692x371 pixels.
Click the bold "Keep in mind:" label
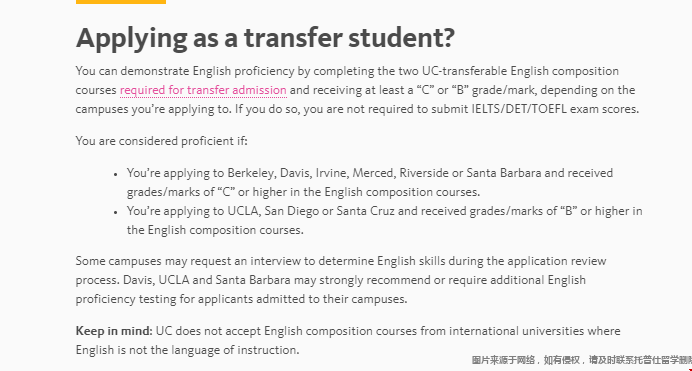point(114,331)
